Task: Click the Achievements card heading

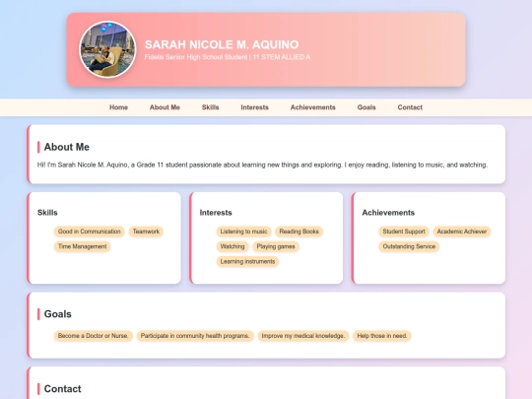Action: (x=388, y=213)
